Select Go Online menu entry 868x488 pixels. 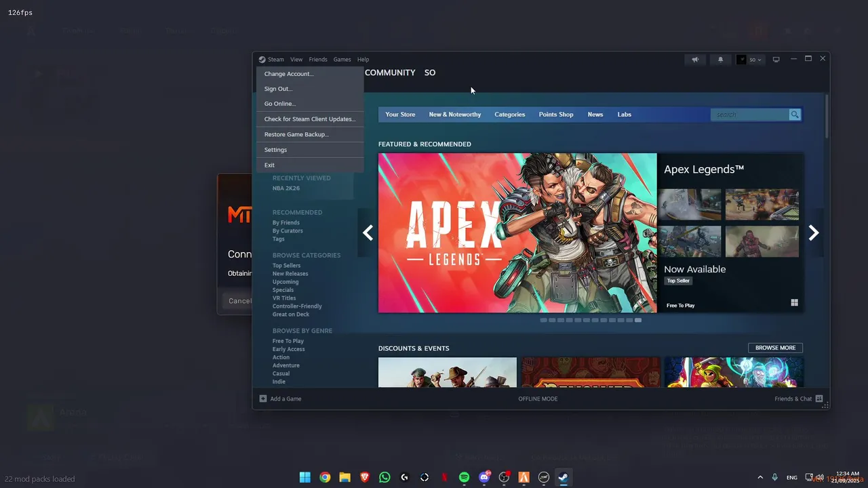coord(310,104)
